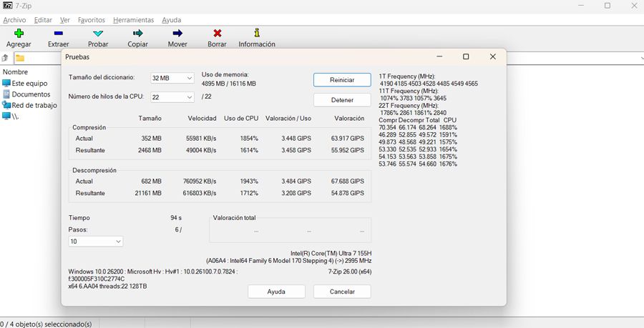
Task: Click the Valoración total group label
Action: click(x=235, y=218)
